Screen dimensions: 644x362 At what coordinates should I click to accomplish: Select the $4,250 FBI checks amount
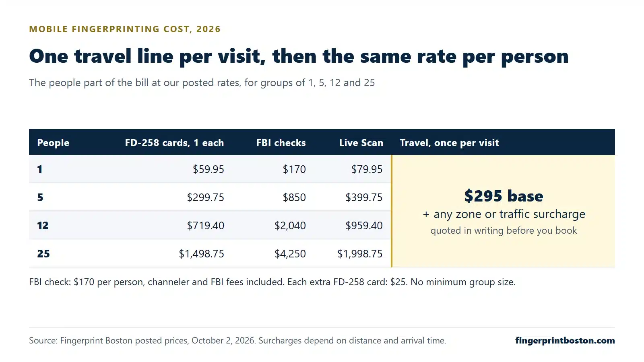click(x=290, y=254)
